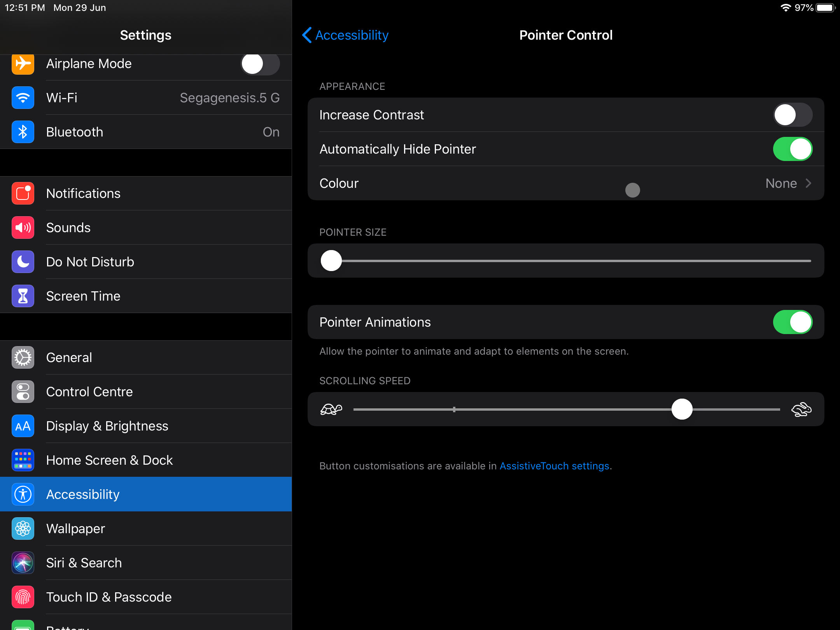Tap the Segagenesis.5 G network name
This screenshot has height=630, width=840.
[229, 98]
